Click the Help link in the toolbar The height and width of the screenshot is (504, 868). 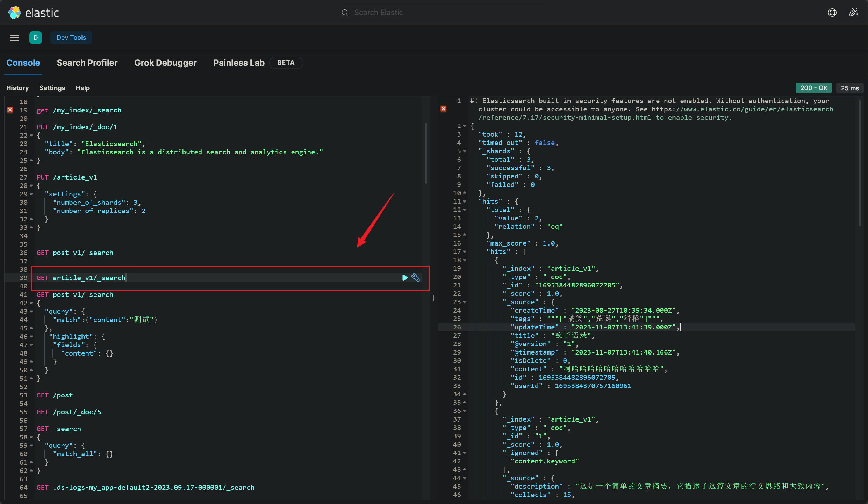[x=82, y=88]
